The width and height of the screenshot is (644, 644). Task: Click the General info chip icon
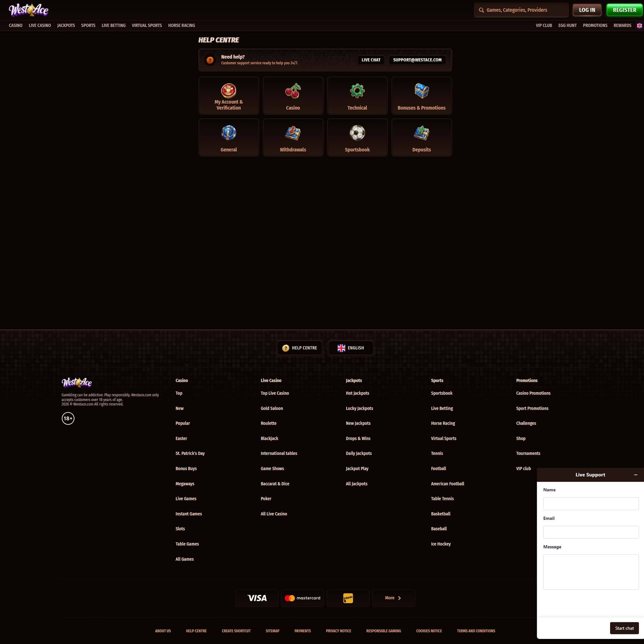228,133
